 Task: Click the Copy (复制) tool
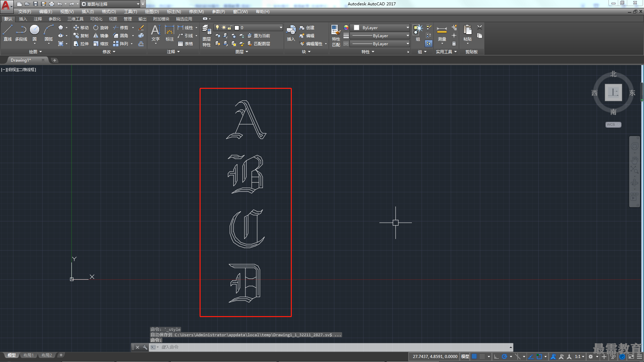pos(81,36)
